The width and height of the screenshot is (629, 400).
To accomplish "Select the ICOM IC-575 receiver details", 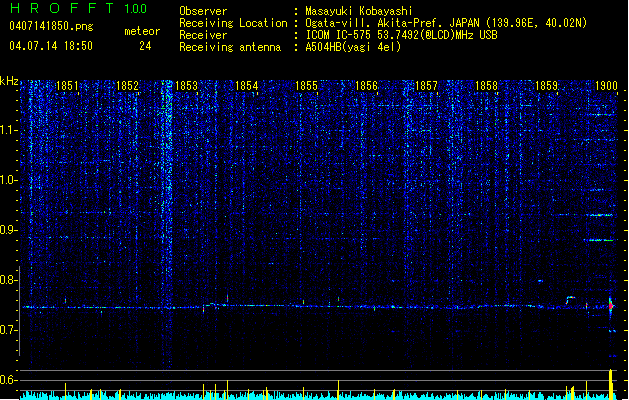I will pos(401,35).
